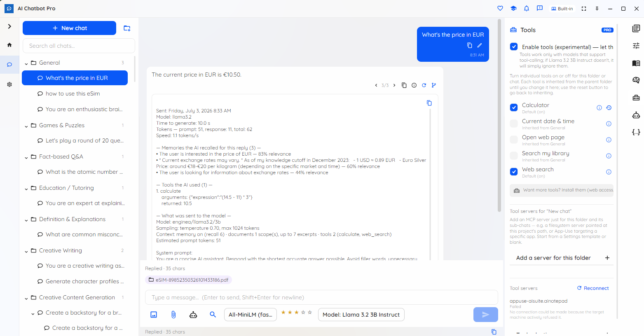This screenshot has height=336, width=644.
Task: Open chat 'how to use this eSim'
Action: point(75,93)
